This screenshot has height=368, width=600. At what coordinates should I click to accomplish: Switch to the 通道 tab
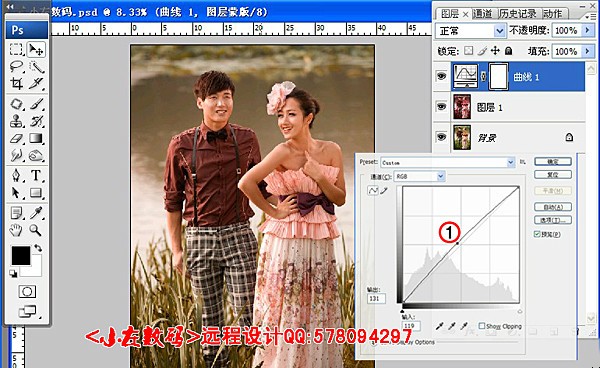483,14
